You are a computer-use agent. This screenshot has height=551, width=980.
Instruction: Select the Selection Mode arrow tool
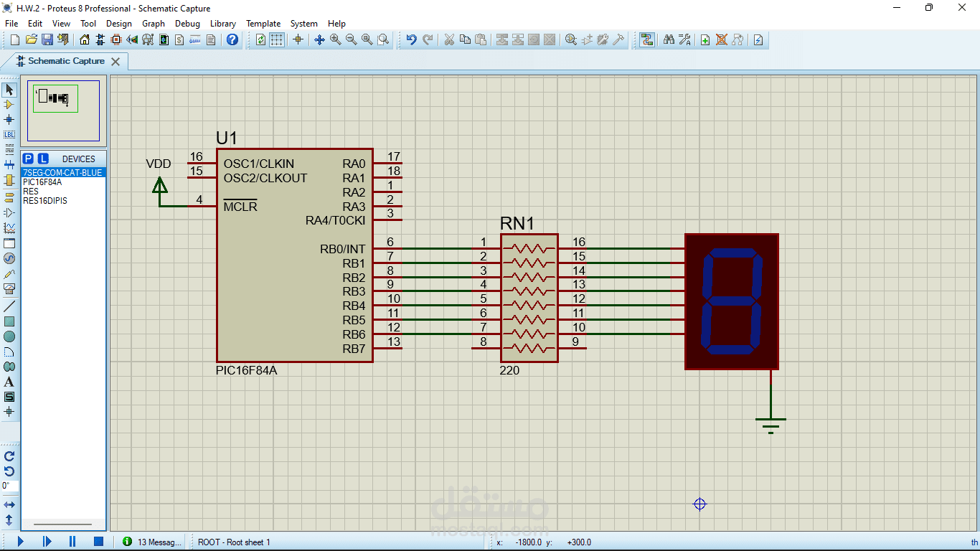9,90
